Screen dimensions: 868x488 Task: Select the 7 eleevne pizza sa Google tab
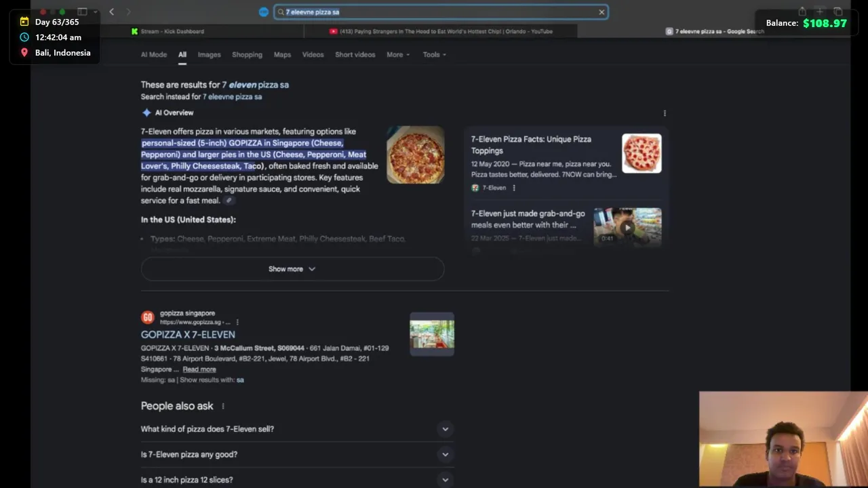[715, 31]
